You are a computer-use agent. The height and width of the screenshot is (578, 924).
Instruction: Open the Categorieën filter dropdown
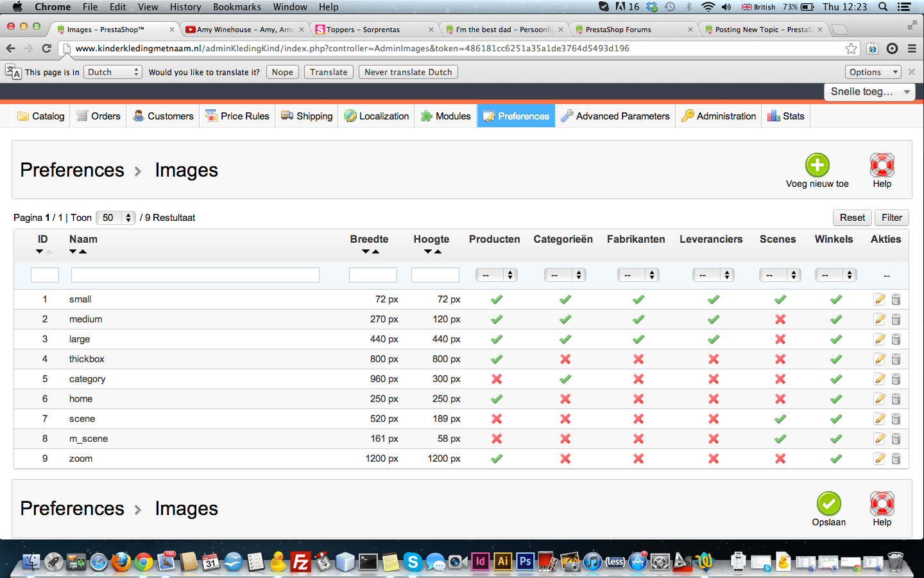565,275
